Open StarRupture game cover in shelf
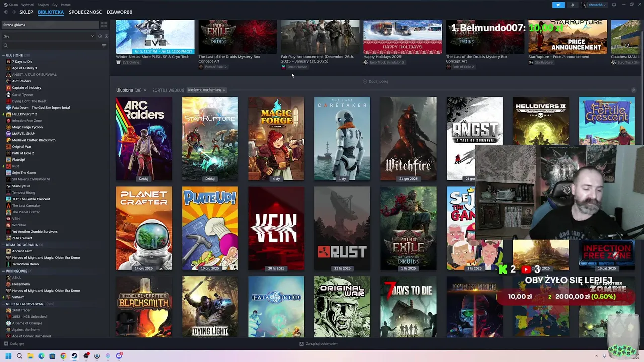This screenshot has height=362, width=644. click(210, 138)
